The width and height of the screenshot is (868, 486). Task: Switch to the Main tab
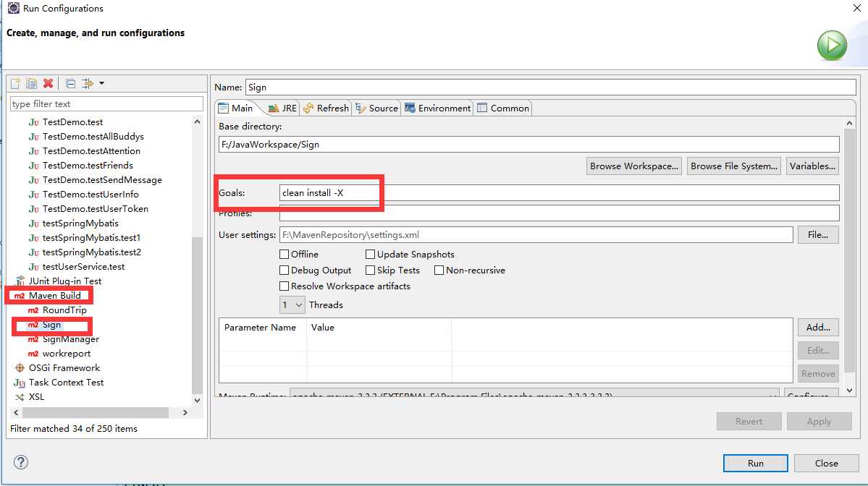tap(237, 108)
